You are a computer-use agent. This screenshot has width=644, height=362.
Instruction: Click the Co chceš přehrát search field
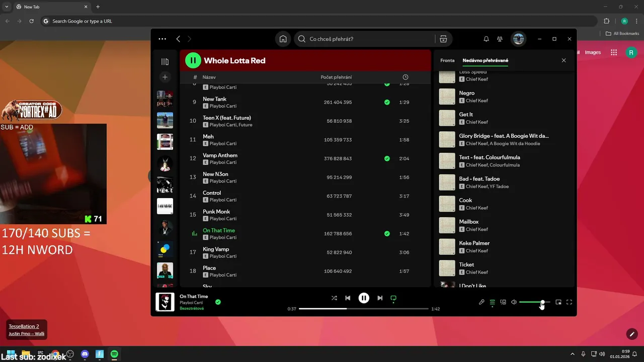point(365,39)
